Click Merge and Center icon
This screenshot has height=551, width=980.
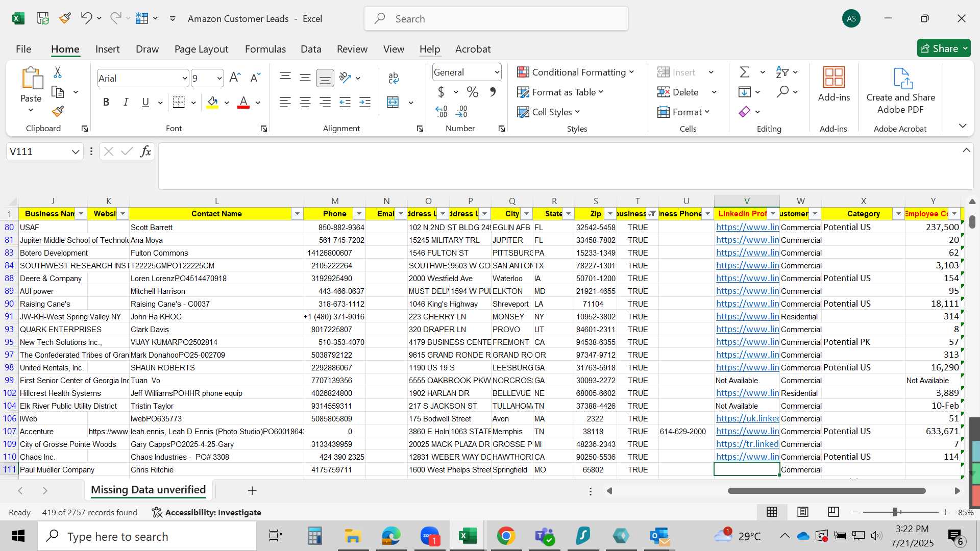[x=393, y=102]
